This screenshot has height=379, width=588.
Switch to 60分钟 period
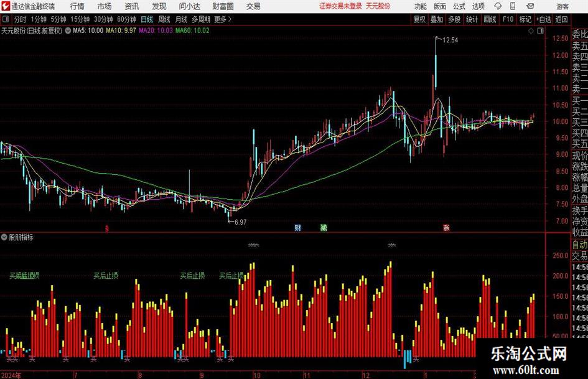point(126,19)
